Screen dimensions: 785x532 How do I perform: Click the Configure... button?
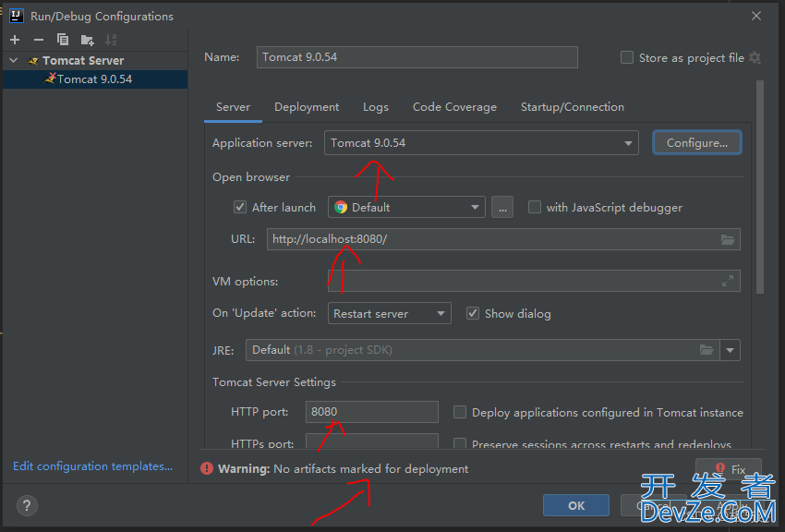click(x=697, y=142)
